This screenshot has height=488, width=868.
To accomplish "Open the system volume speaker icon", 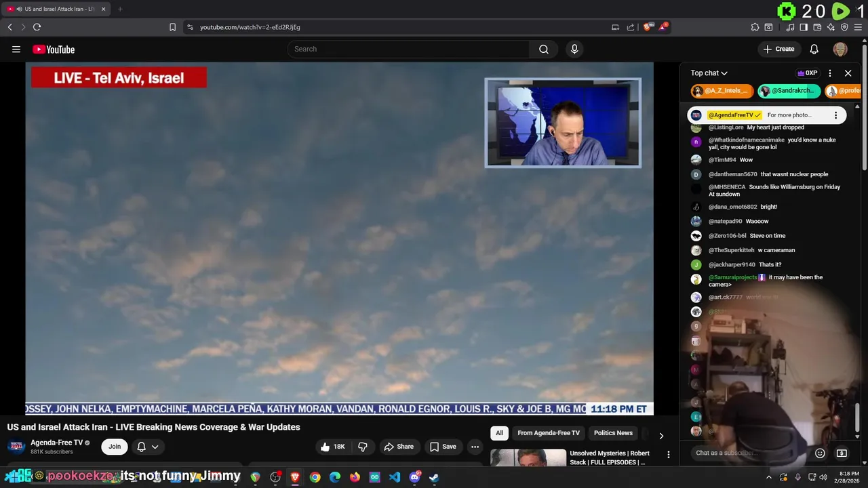I will 823,477.
